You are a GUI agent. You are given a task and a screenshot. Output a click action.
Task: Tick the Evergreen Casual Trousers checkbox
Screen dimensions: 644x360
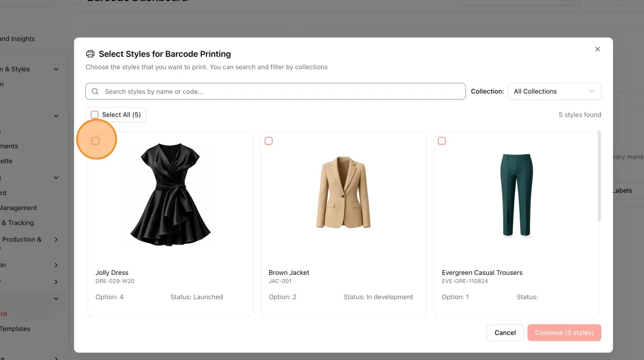(442, 141)
